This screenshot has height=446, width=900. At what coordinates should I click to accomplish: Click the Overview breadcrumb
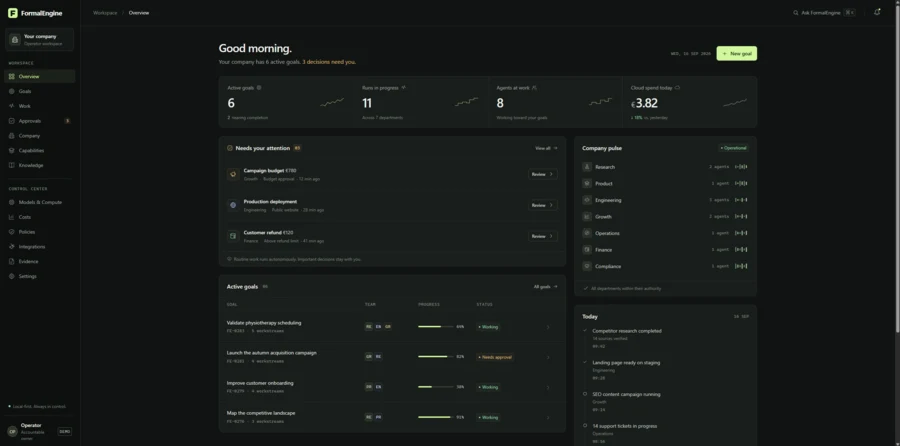pyautogui.click(x=139, y=13)
